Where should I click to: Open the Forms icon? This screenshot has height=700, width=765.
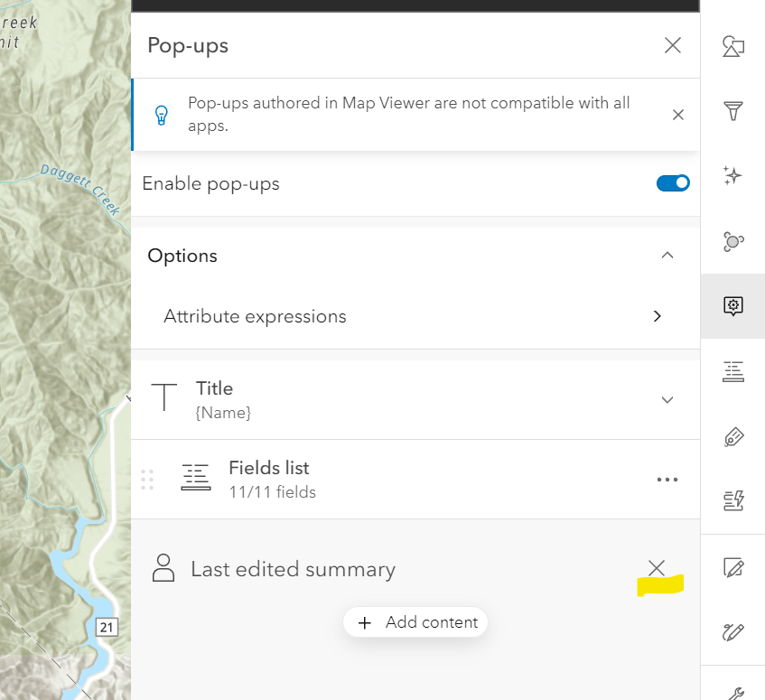(x=732, y=501)
